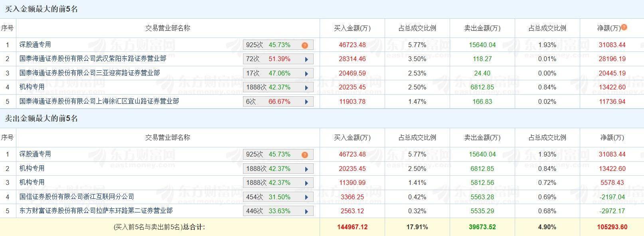Click orange question icon beside 深股通专用 sell row
Image resolution: width=644 pixels, height=236 pixels.
305,155
